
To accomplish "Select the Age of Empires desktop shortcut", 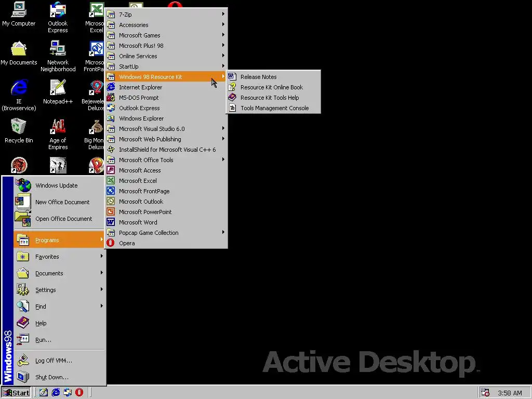I will 58,134.
